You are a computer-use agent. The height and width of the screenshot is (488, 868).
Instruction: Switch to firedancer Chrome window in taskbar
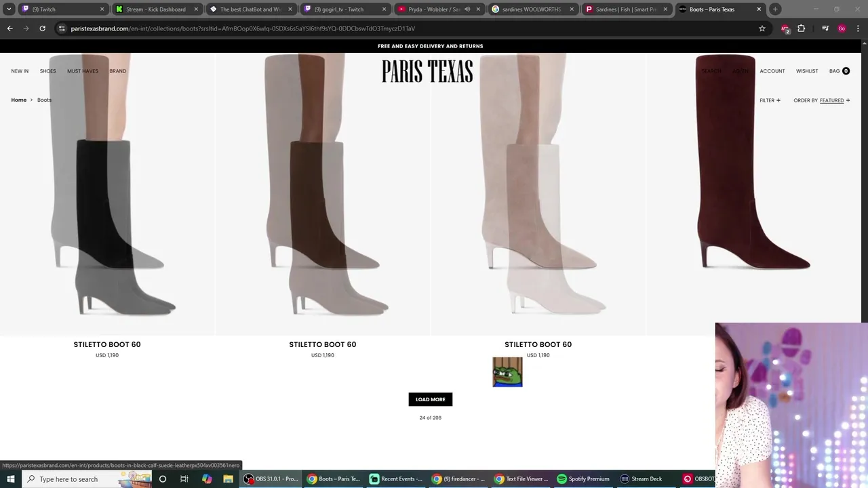tap(459, 479)
